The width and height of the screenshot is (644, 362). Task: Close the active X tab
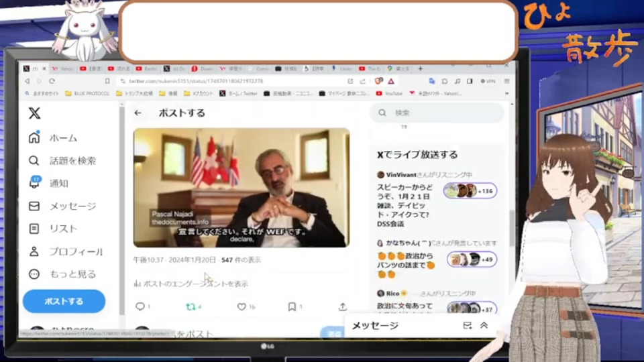pos(44,68)
